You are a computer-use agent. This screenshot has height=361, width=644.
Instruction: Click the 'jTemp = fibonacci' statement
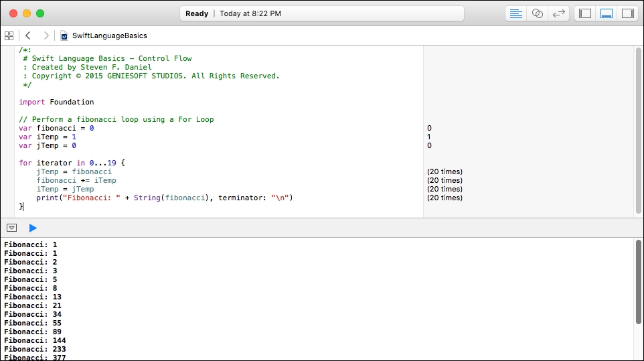(74, 171)
